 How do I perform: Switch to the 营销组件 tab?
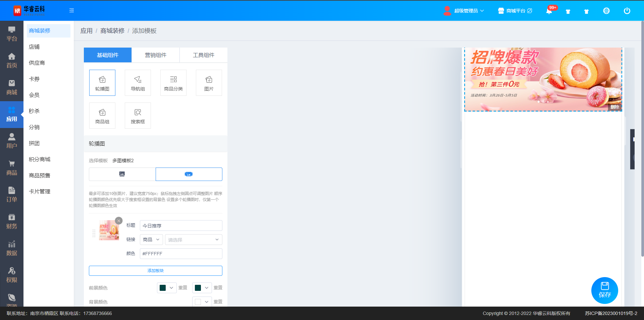pos(156,55)
